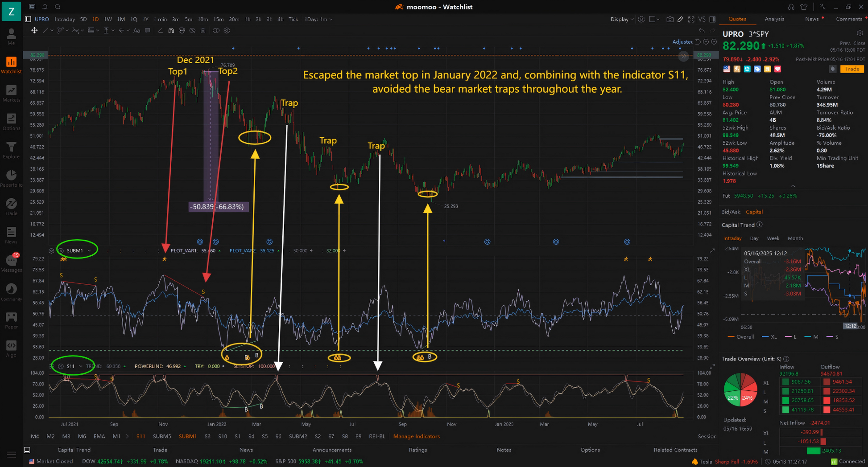Collapse the quote details chevron above Fut
Screen dimensions: 868x467
[793, 186]
